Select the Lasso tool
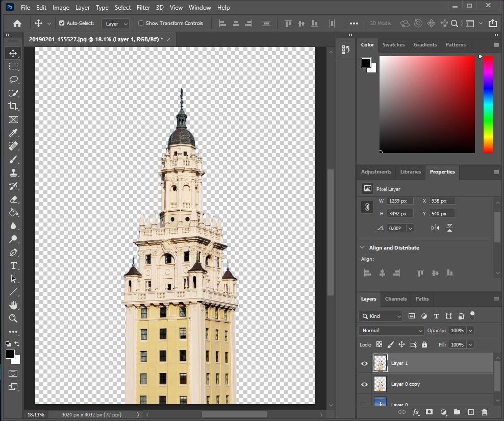This screenshot has height=421, width=504. pos(13,80)
